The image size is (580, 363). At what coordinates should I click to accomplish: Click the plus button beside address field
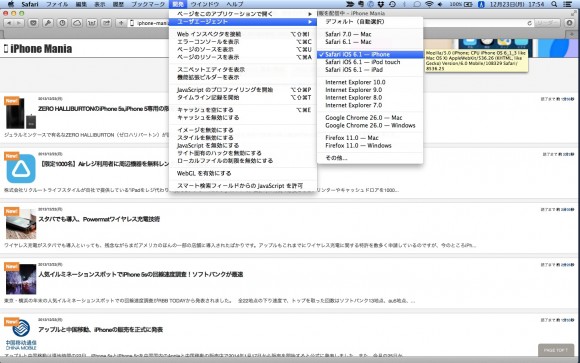click(x=121, y=23)
